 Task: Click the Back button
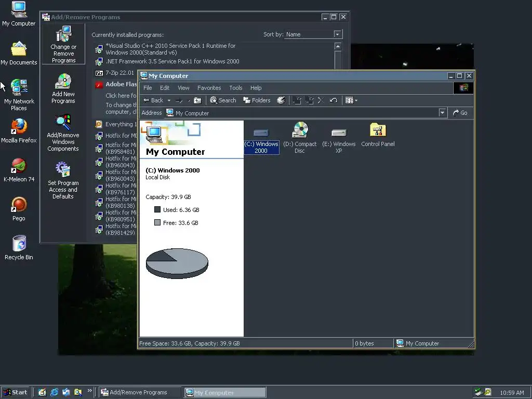click(x=153, y=100)
